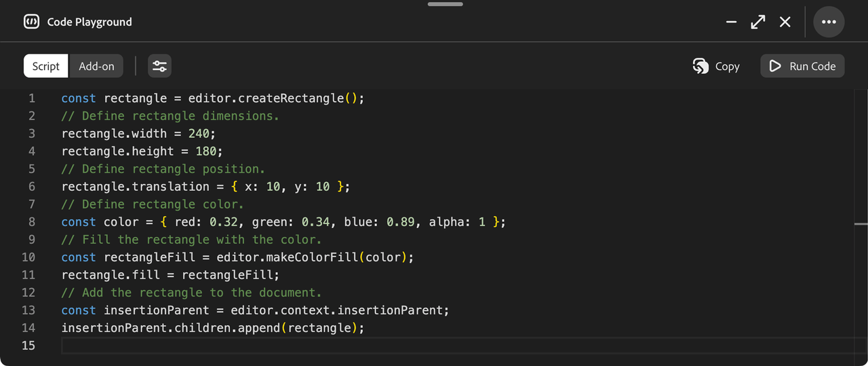This screenshot has height=366, width=868.
Task: Click the blue value 0.89 on line 8
Action: (400, 222)
